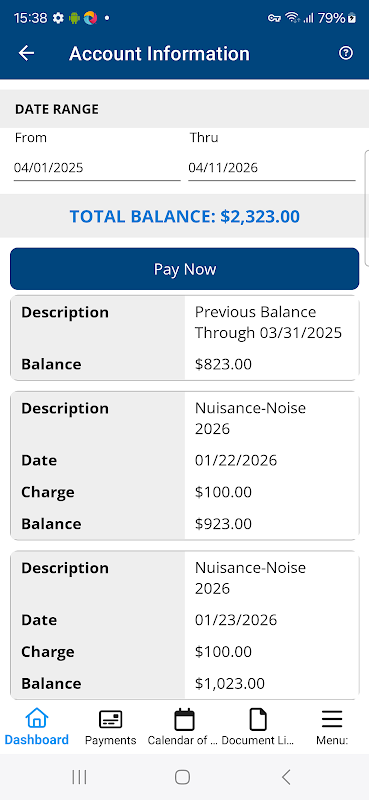Tap Android home button
Image resolution: width=369 pixels, height=800 pixels.
click(182, 777)
